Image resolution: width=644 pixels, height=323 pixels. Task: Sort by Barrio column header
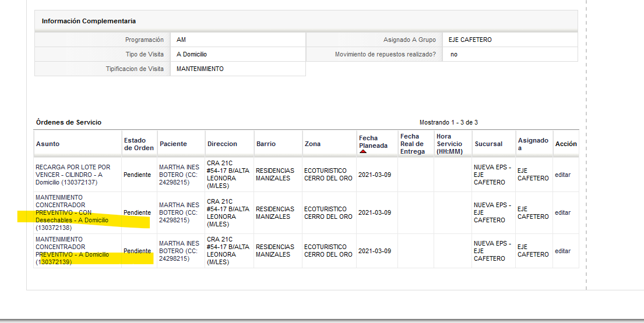tap(266, 144)
